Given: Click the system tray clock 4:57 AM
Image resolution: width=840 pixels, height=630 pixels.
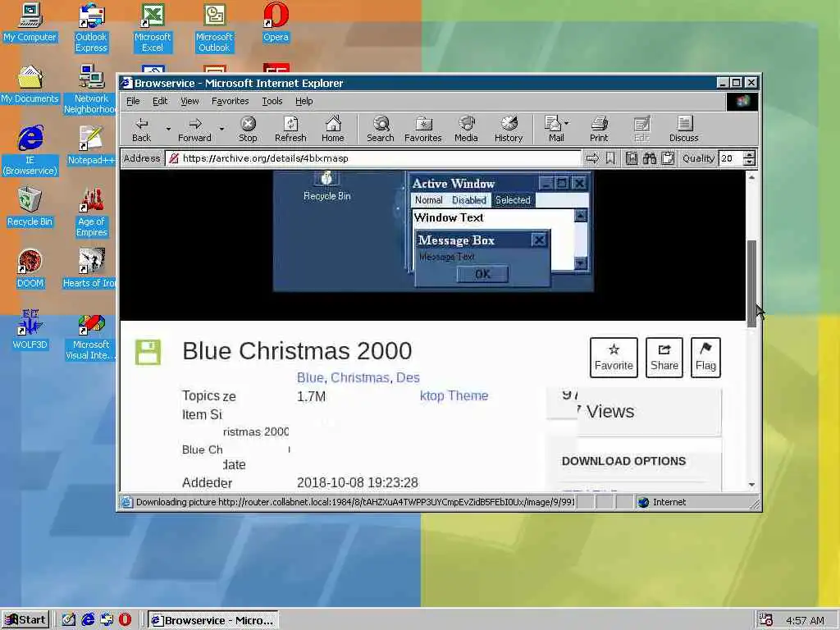Looking at the screenshot, I should click(x=805, y=620).
